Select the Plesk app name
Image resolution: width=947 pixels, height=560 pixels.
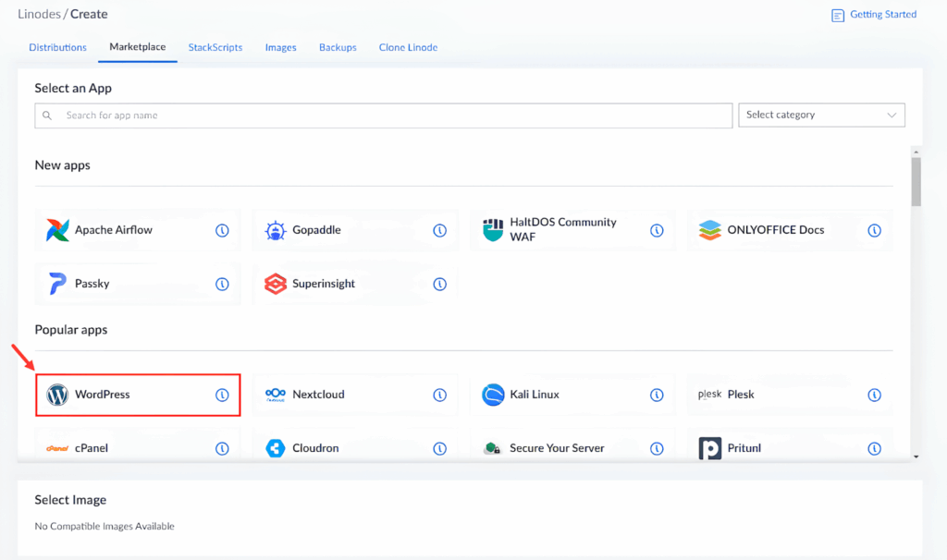[x=741, y=395]
